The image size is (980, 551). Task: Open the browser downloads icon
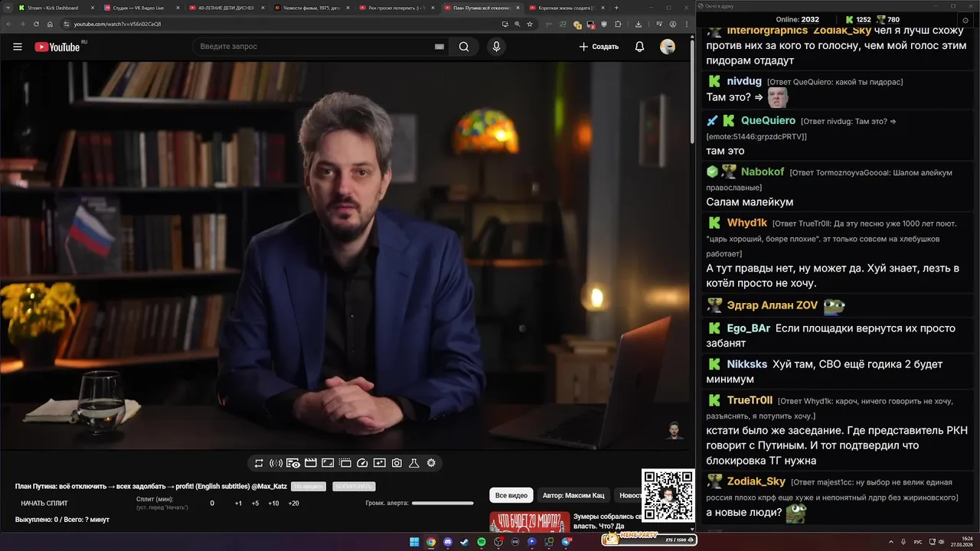tap(639, 24)
